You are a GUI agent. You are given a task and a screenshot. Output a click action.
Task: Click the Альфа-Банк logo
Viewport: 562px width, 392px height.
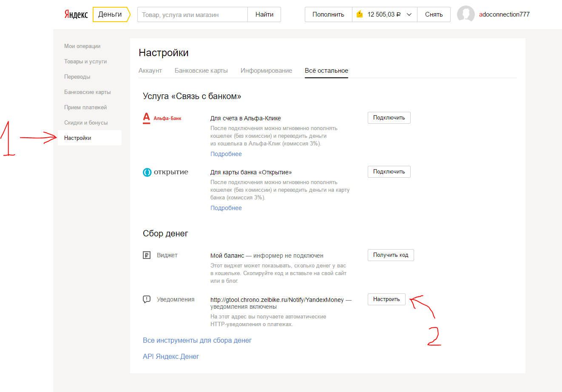point(162,118)
